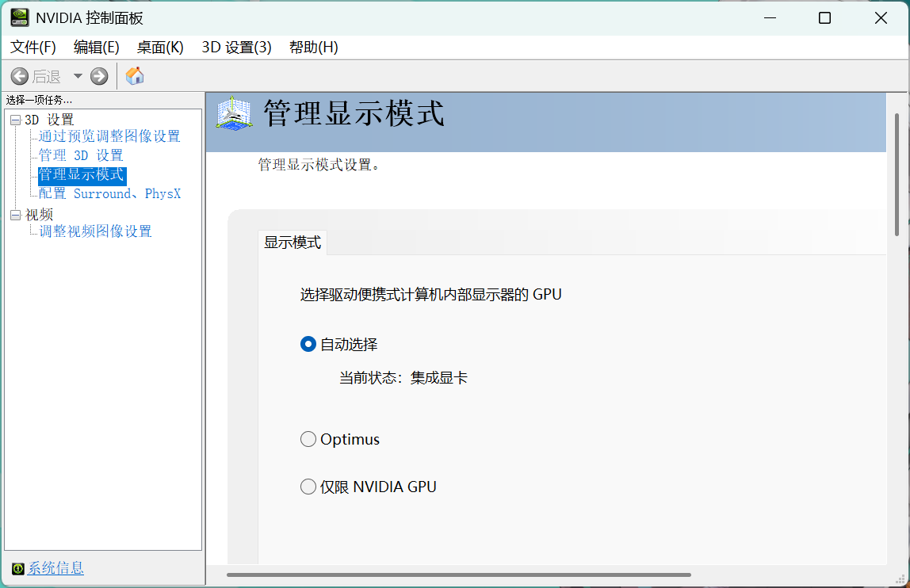Switch to the 显示模式 tab
This screenshot has height=588, width=910.
tap(292, 243)
